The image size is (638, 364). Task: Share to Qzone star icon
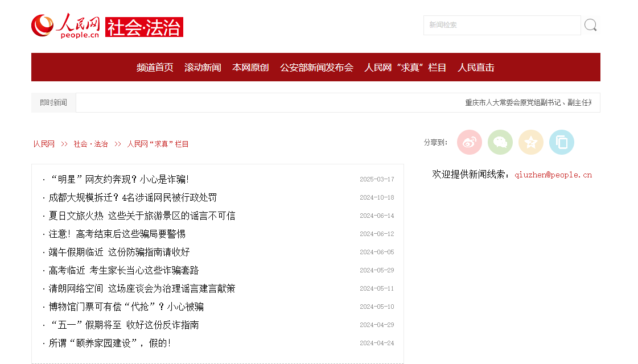point(531,142)
